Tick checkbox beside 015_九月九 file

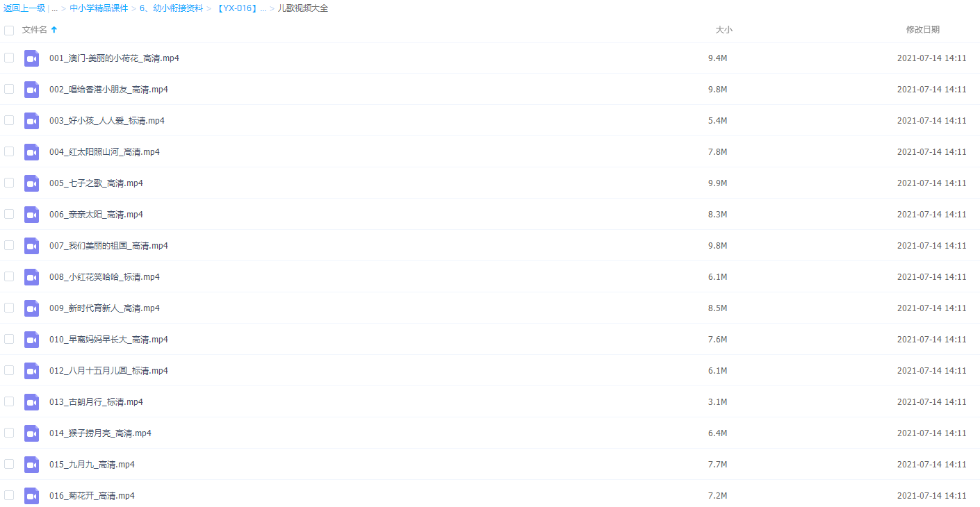point(9,464)
